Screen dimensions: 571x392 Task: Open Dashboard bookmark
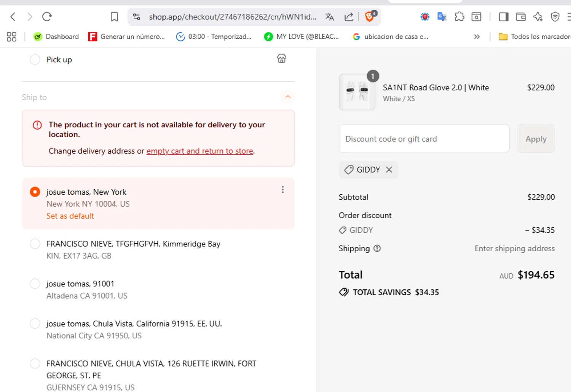tap(56, 37)
